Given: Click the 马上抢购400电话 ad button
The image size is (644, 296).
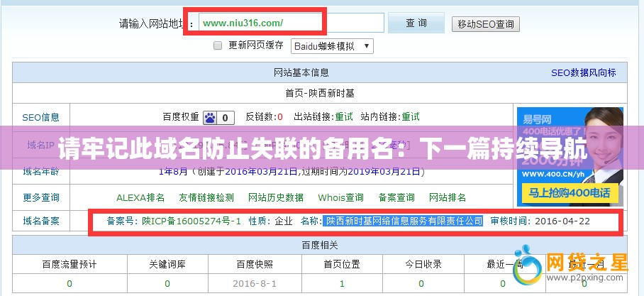Looking at the screenshot, I should (570, 193).
